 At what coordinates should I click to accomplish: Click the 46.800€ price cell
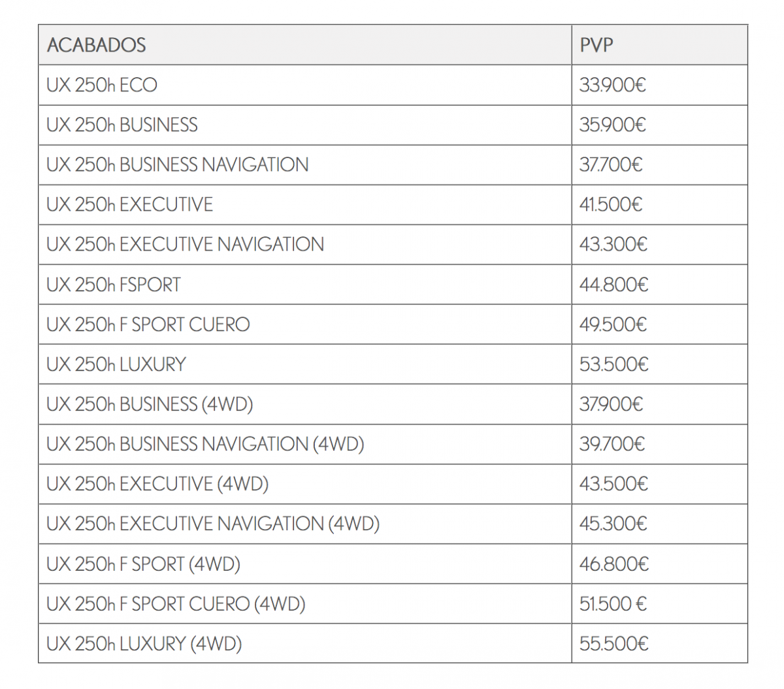click(x=613, y=564)
